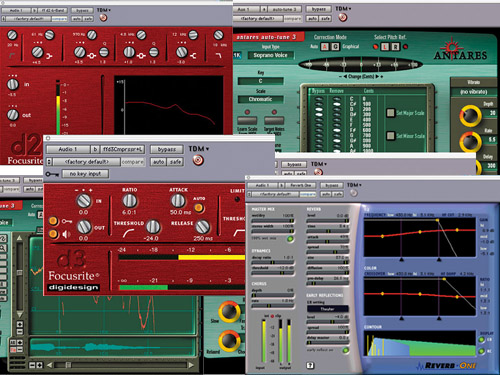
Task: Toggle the early reflect on LED
Action: tap(346, 350)
